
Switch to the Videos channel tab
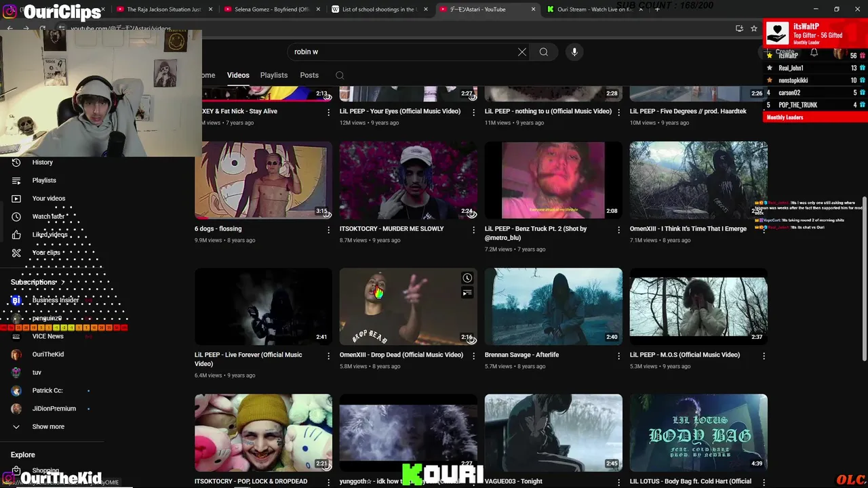pyautogui.click(x=238, y=75)
